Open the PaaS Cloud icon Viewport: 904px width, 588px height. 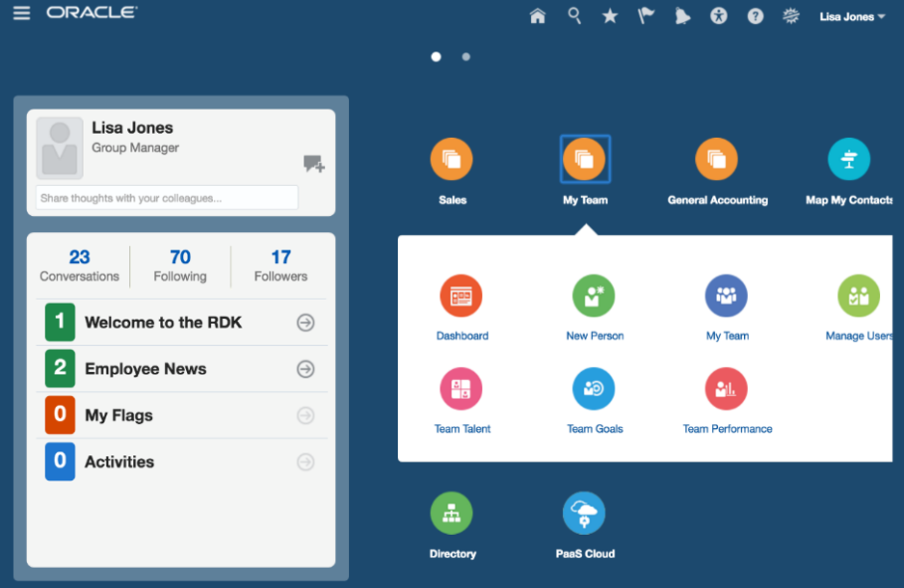(x=585, y=513)
